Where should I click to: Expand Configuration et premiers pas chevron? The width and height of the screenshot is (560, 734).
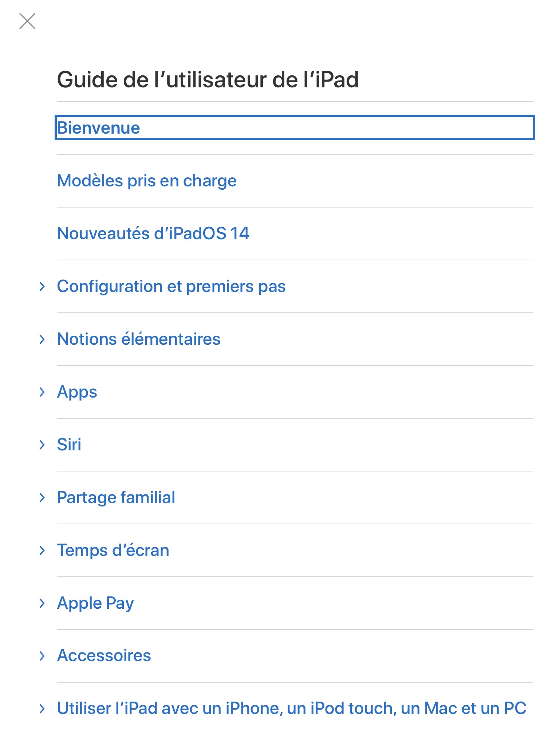coord(42,287)
